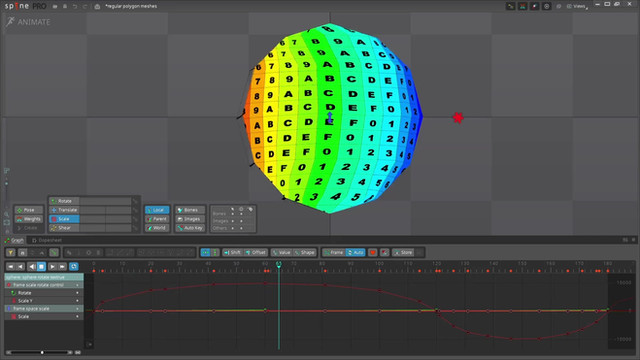Switch axes to World

point(157,228)
